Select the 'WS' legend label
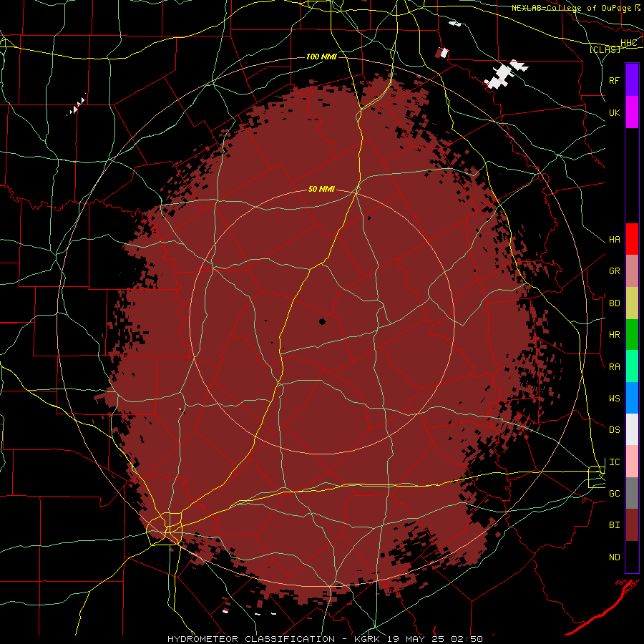The width and height of the screenshot is (644, 644). point(615,398)
